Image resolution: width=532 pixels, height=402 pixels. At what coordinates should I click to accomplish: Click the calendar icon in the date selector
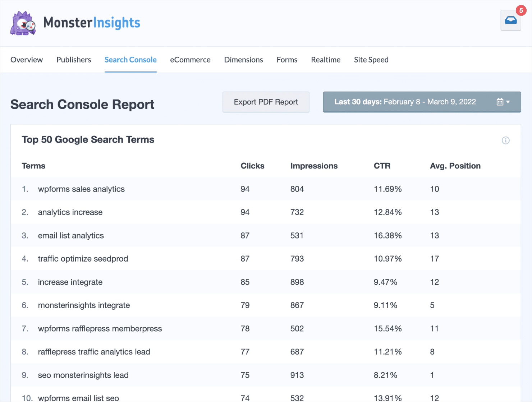(x=500, y=102)
